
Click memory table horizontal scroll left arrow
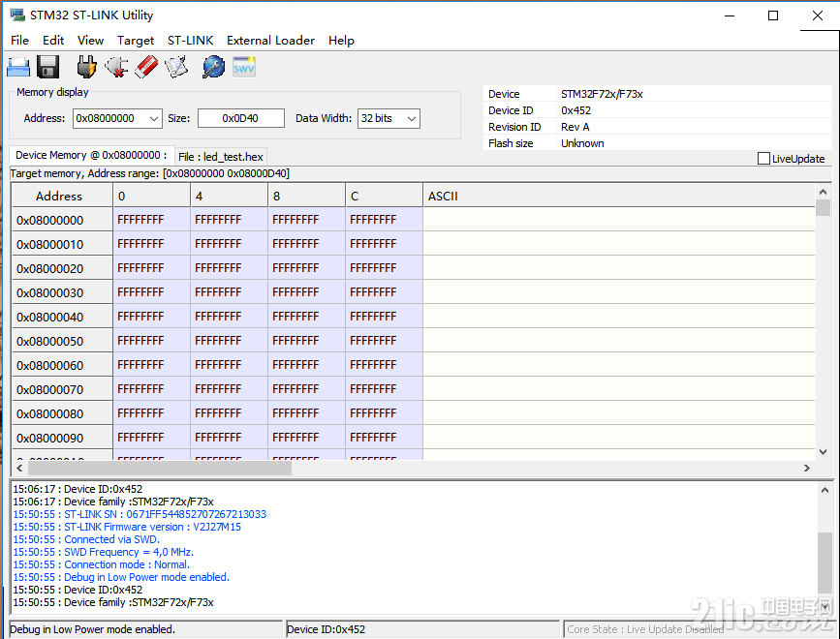click(19, 469)
